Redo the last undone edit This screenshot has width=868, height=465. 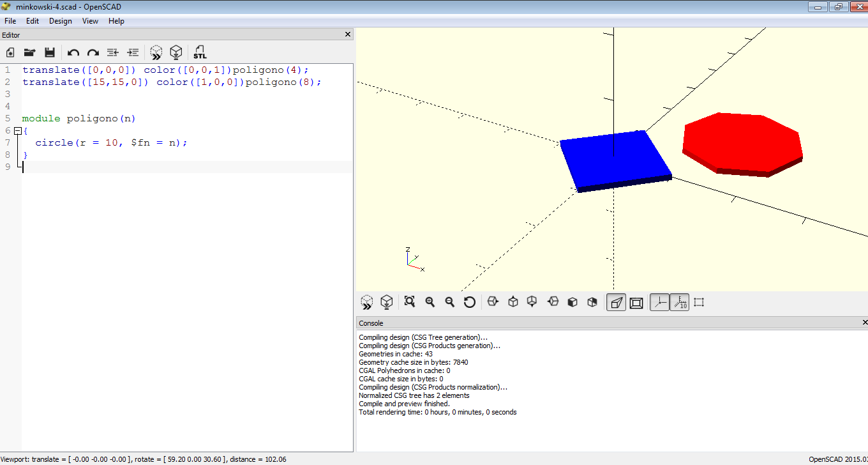(93, 52)
